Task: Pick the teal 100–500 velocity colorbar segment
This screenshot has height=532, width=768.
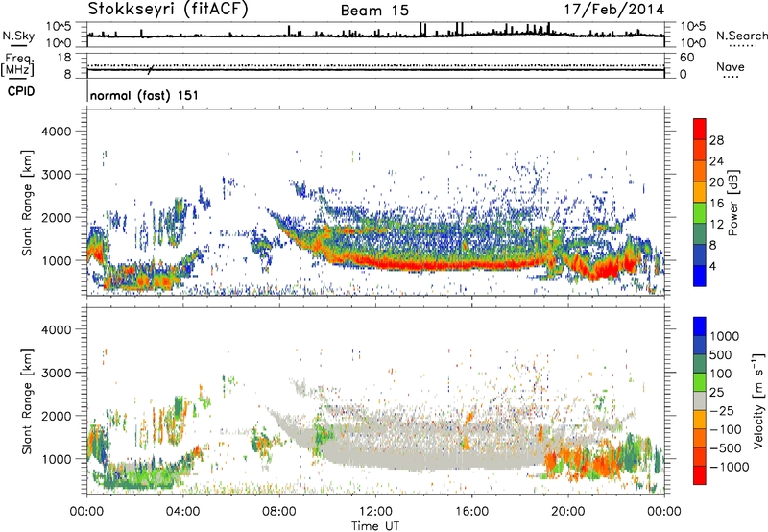Action: click(x=700, y=364)
